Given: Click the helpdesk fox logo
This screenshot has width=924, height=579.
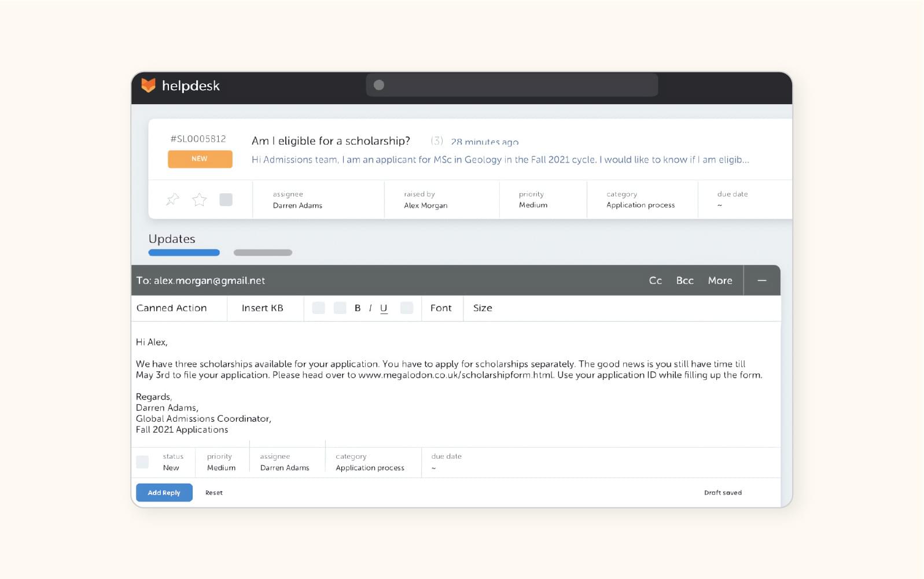Looking at the screenshot, I should (149, 85).
